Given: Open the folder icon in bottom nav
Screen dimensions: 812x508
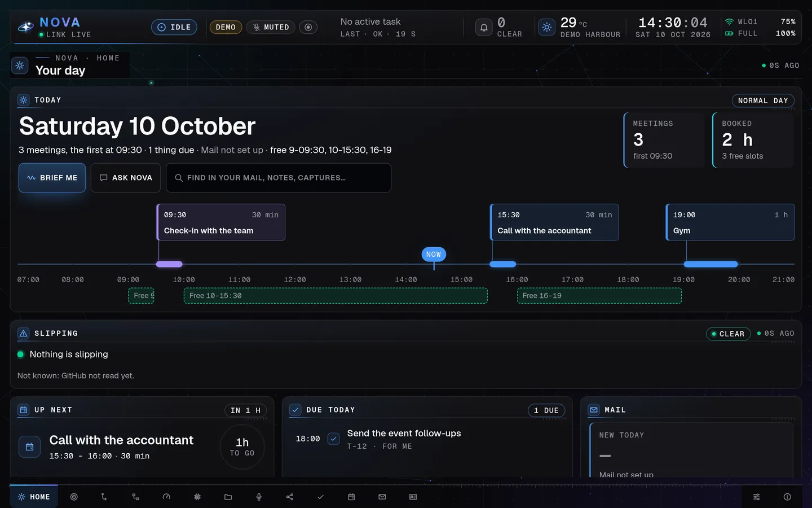Looking at the screenshot, I should [x=228, y=497].
